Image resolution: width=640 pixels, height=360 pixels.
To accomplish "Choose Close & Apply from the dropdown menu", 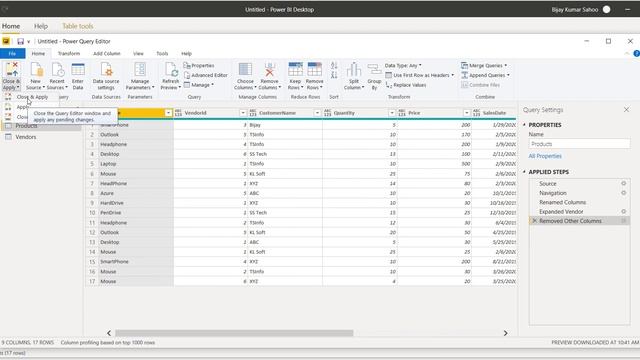I will click(32, 97).
